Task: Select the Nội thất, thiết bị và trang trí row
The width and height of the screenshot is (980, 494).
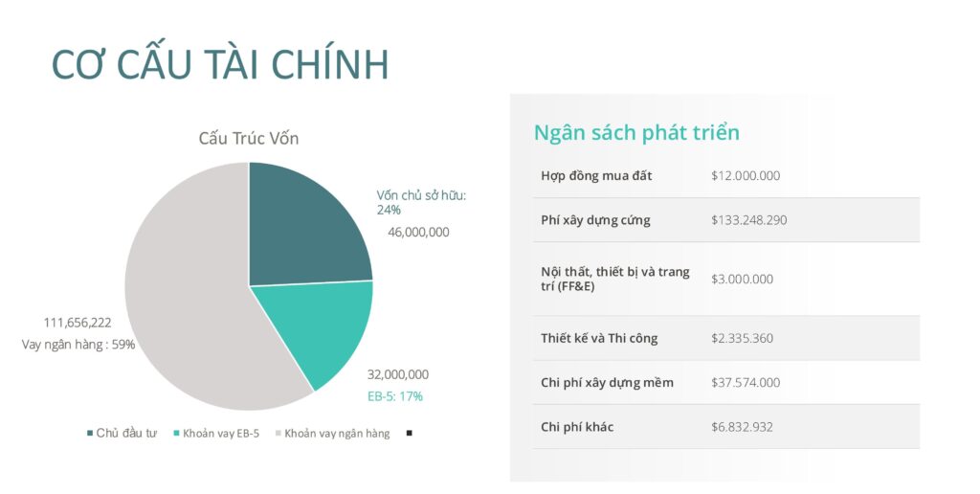Action: click(615, 279)
